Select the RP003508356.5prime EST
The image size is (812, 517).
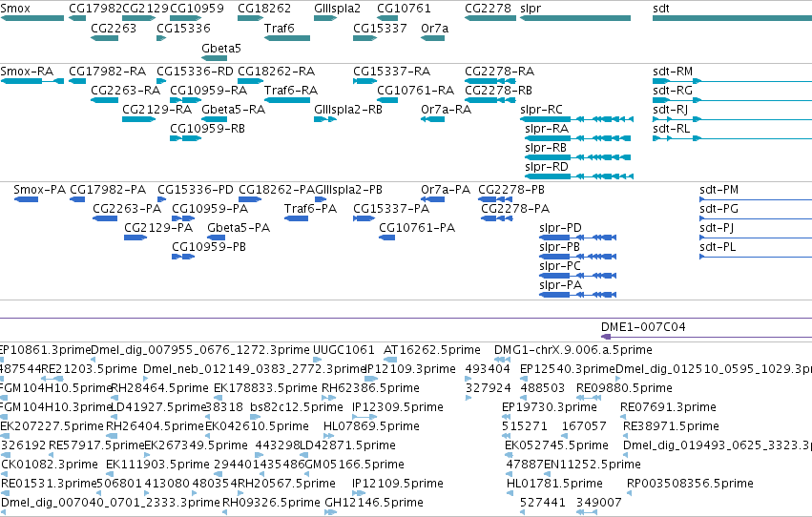coord(629,494)
